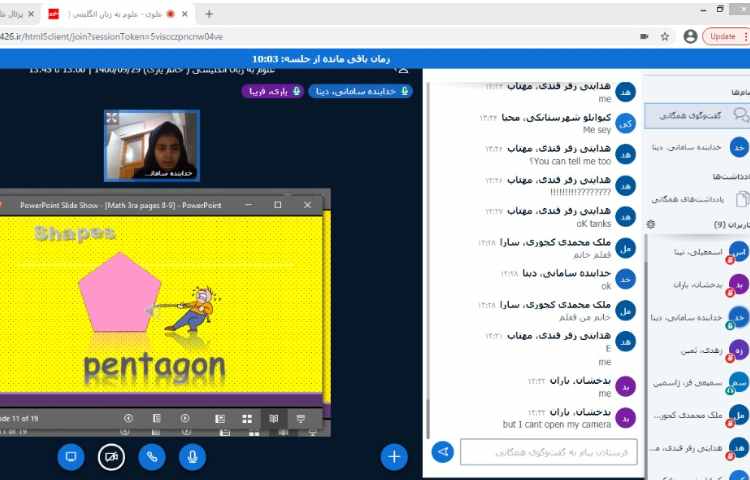Expand the webcam thumbnail to fullscreen

tap(112, 118)
